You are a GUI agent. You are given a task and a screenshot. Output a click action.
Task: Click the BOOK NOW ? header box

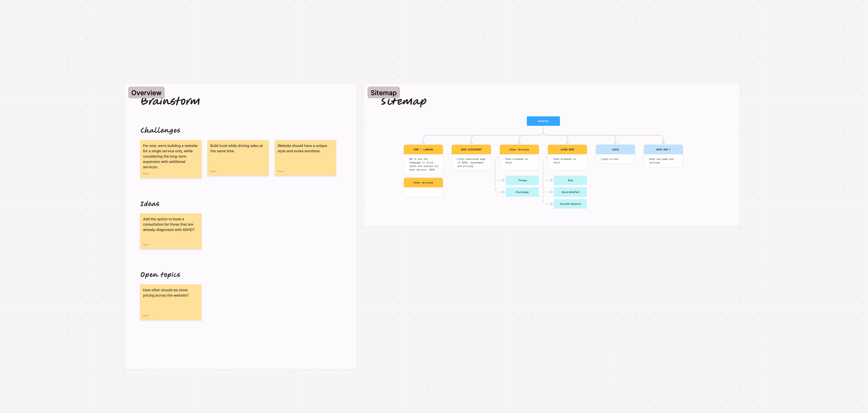663,149
